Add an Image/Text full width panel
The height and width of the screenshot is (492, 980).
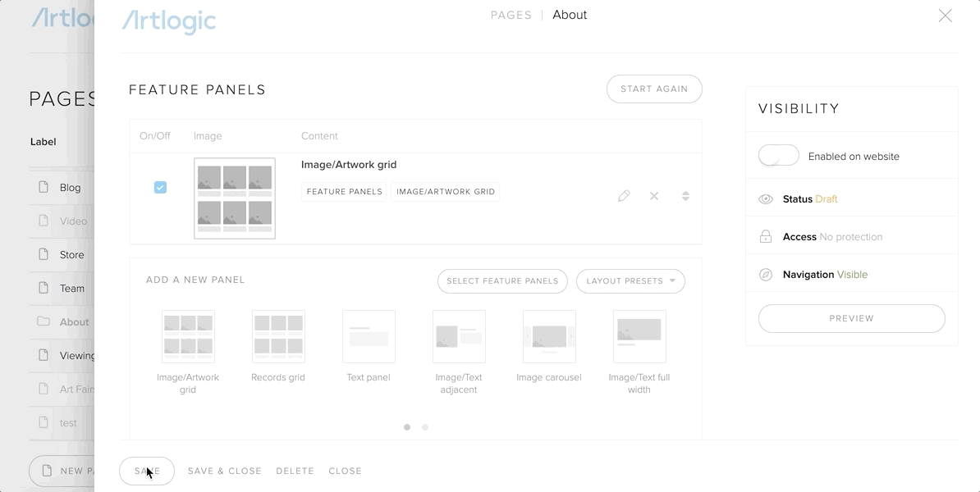click(x=639, y=336)
